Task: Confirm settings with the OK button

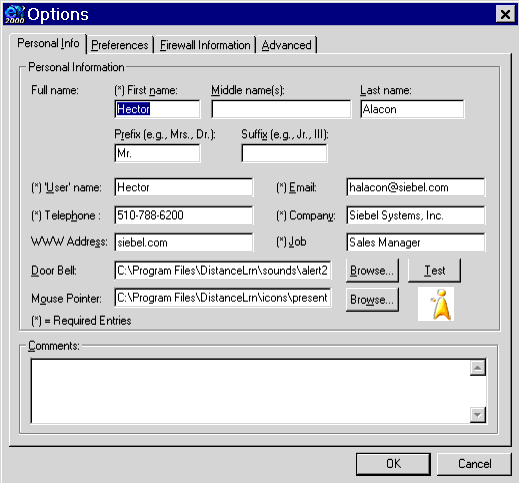Action: (393, 464)
